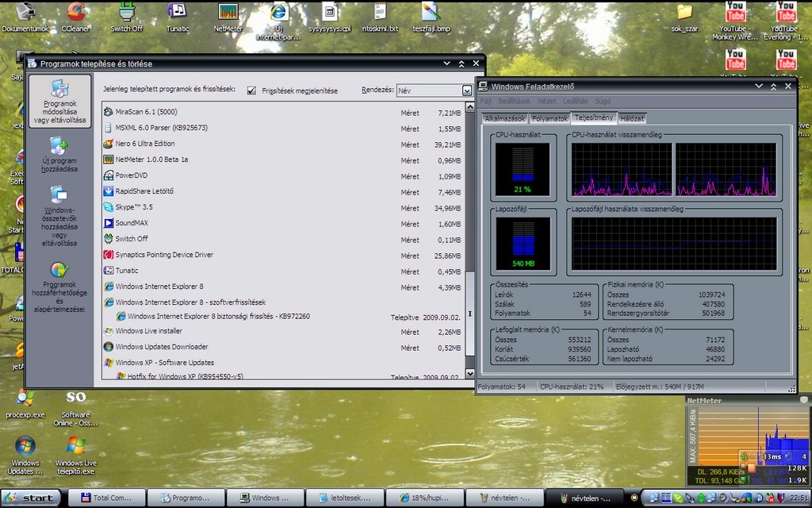This screenshot has width=812, height=508.
Task: Click the NetMeter widget title
Action: tap(704, 401)
